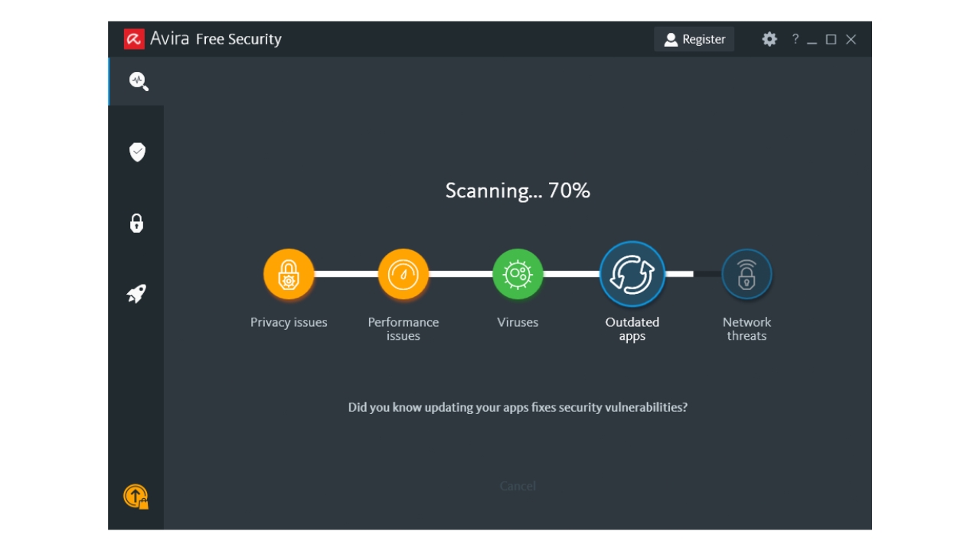Select the Network threats lock icon
This screenshot has width=980, height=551.
pos(746,274)
